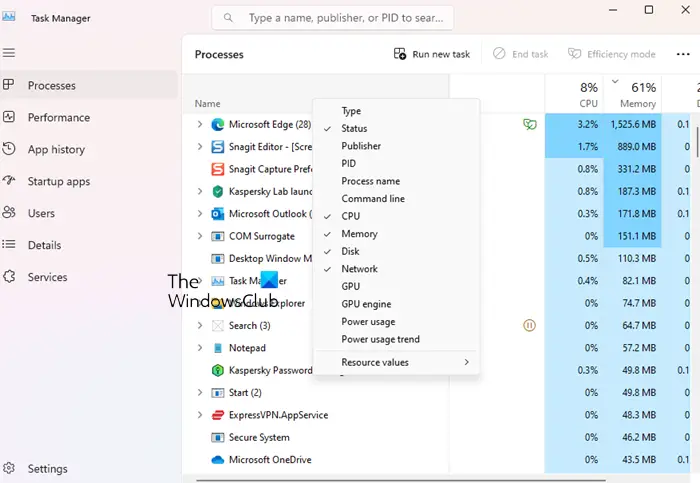Sort by the CPU column header
Image resolution: width=700 pixels, height=483 pixels.
point(575,94)
